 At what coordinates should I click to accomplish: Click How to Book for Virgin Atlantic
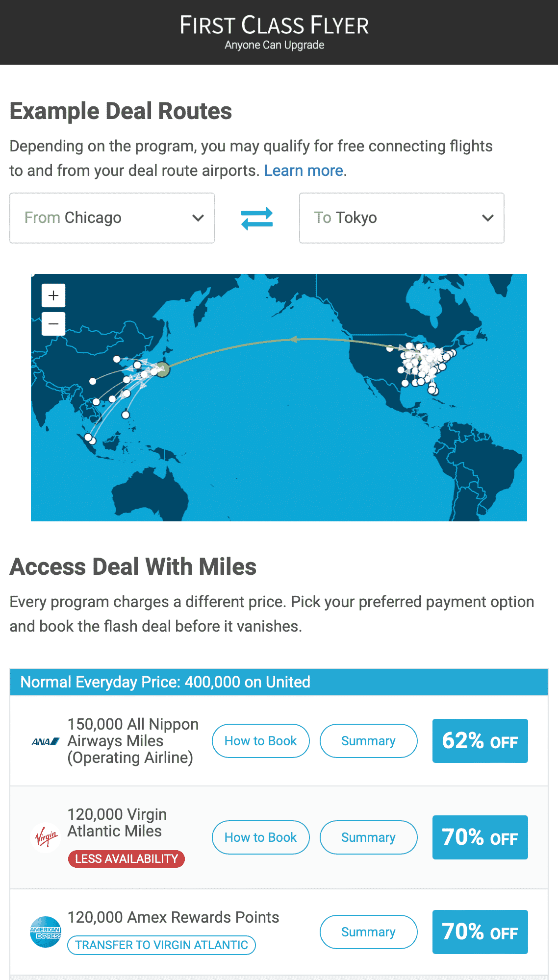(x=260, y=837)
